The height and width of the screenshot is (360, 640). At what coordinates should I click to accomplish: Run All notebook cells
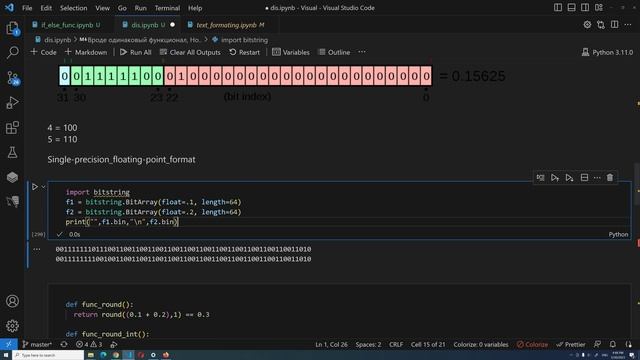pos(136,52)
